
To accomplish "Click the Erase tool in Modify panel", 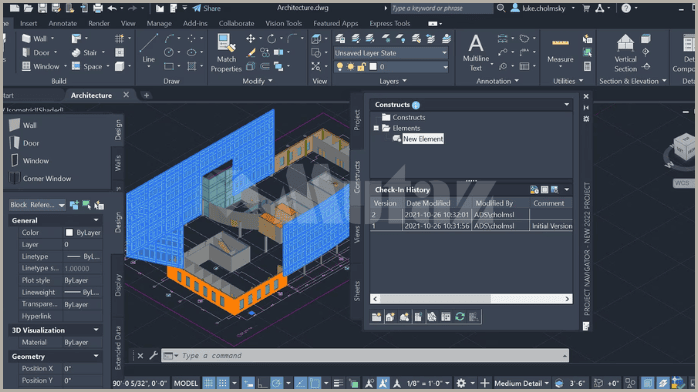I will click(x=251, y=53).
